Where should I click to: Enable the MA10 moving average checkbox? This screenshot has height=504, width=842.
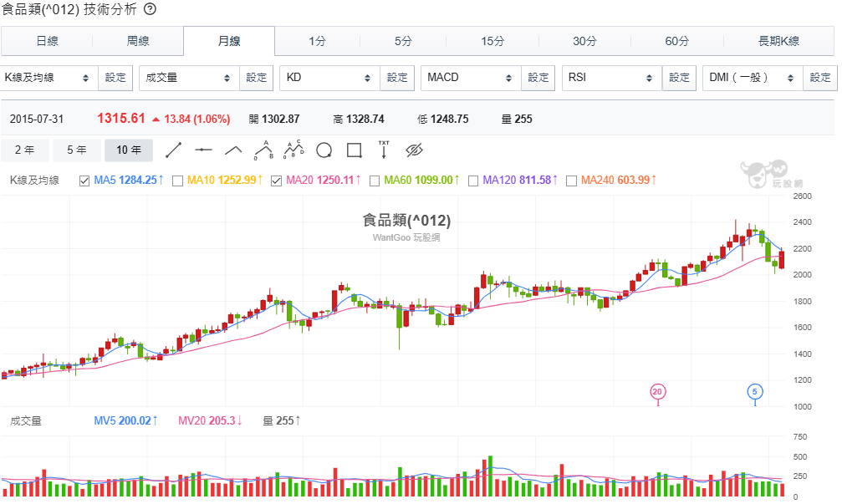pyautogui.click(x=177, y=181)
